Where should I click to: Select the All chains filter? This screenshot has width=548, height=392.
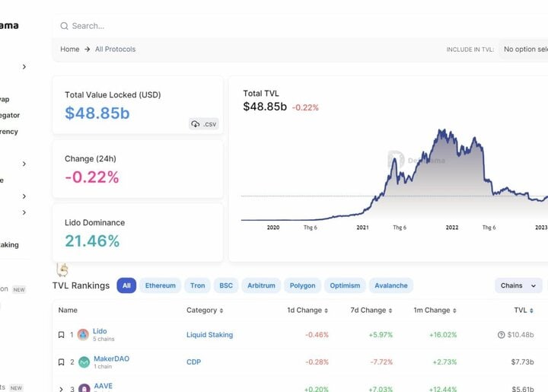click(126, 285)
